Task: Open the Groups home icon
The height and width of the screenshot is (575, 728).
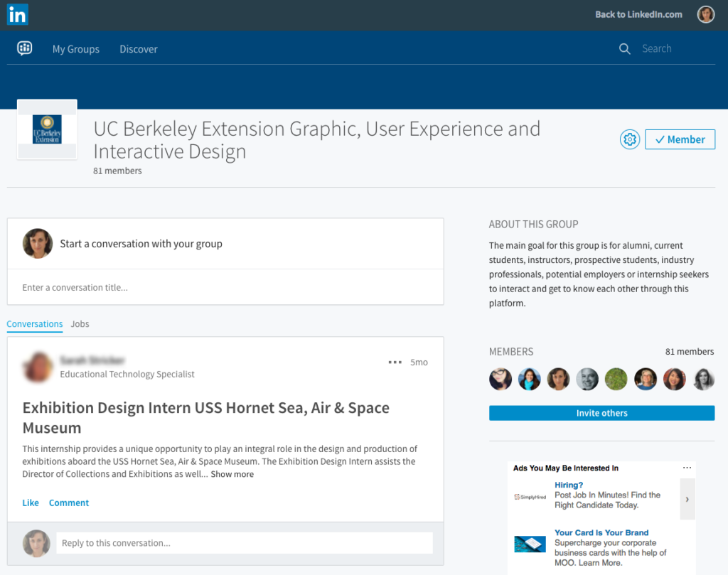Action: [x=25, y=48]
